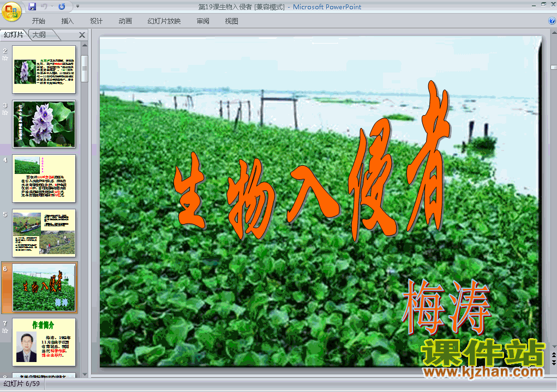Viewport: 557px width, 392px height.
Task: Click the slide editor vertical scroll handle
Action: tap(554, 67)
